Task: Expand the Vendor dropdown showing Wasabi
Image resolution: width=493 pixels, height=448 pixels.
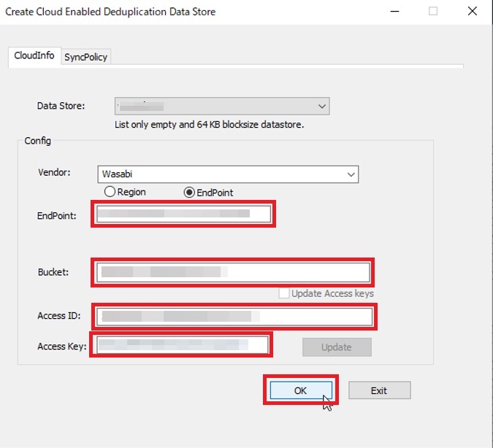Action: coord(228,175)
